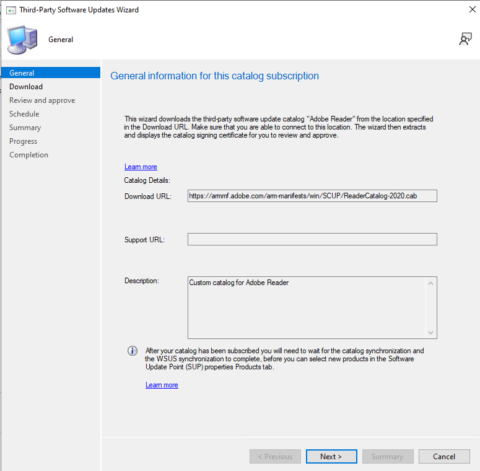Click the WSUS synchronization note text
Viewport: 480px width, 471px height.
tap(285, 359)
